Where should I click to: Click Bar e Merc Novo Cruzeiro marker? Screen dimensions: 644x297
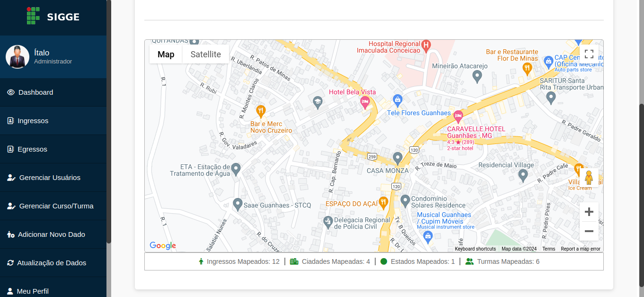tap(261, 112)
